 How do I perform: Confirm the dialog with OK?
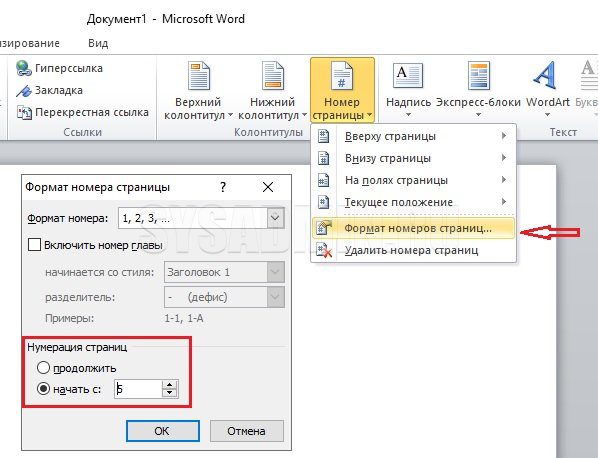(163, 431)
